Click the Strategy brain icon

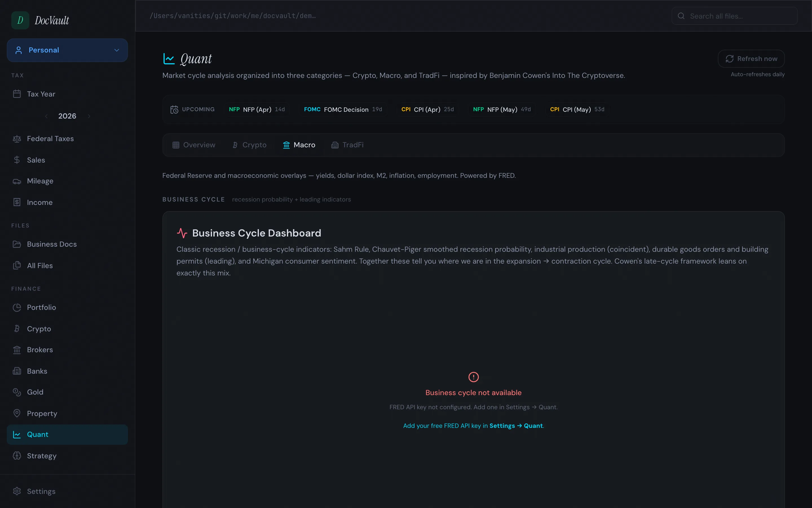pos(17,456)
